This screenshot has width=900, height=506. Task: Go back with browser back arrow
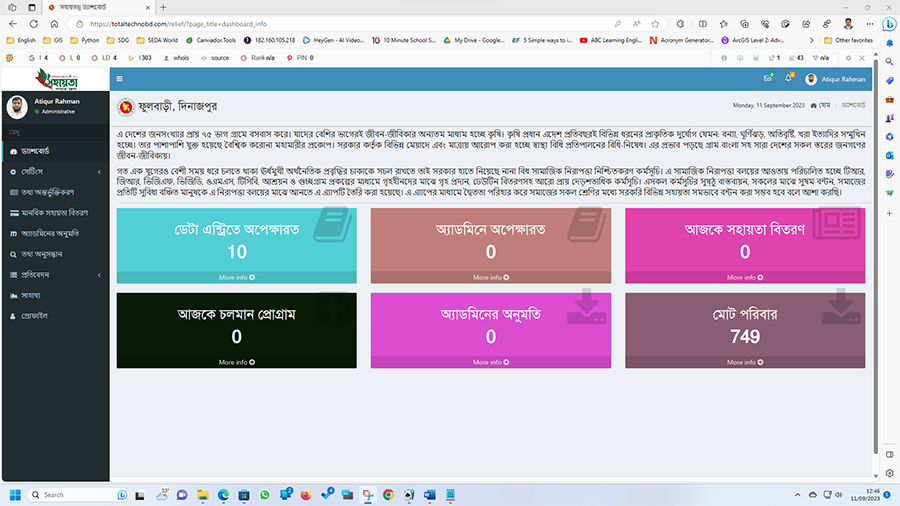click(x=13, y=24)
